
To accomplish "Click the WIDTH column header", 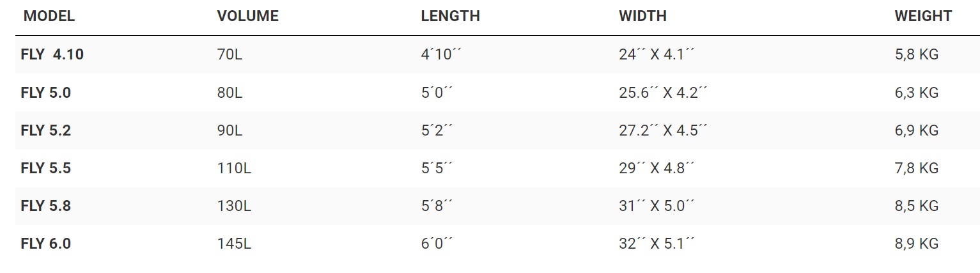I will click(642, 17).
